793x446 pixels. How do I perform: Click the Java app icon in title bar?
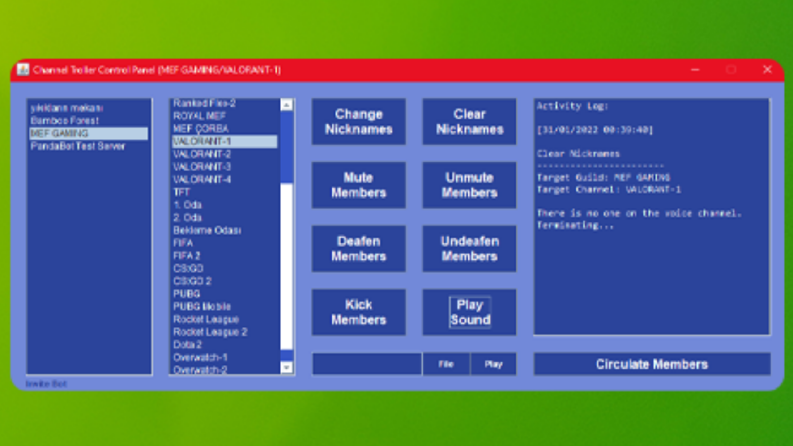coord(23,69)
